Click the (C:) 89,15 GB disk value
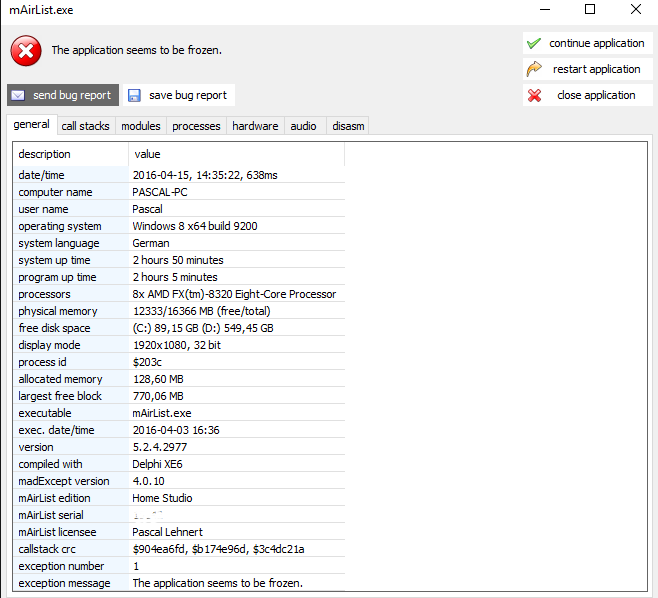Screen dimensions: 658x598 coord(203,328)
